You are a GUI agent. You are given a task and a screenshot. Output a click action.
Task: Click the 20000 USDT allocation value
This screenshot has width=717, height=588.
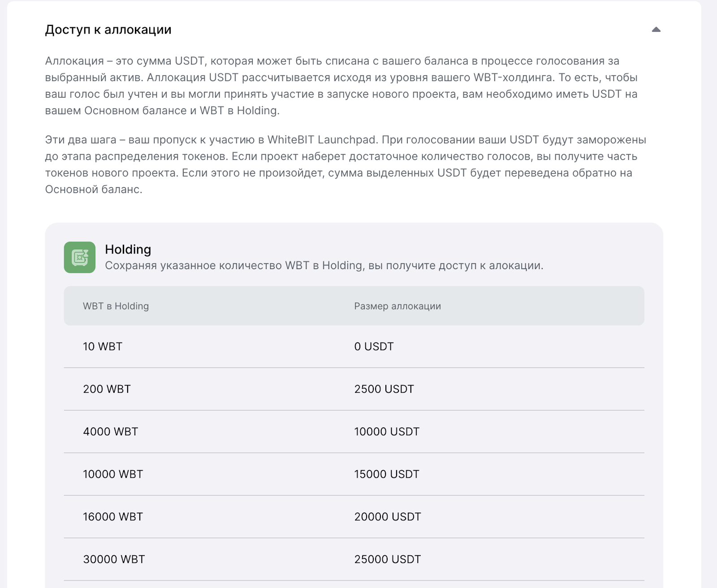[388, 517]
